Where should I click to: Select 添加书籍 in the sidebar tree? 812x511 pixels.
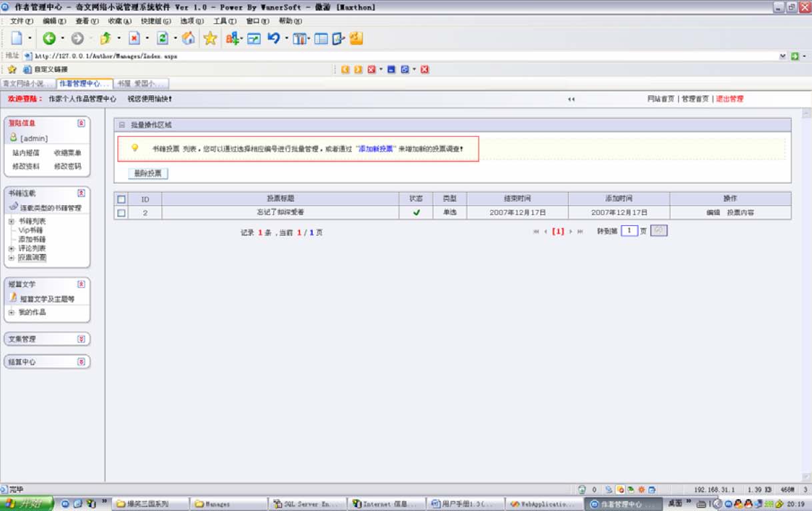tap(32, 239)
